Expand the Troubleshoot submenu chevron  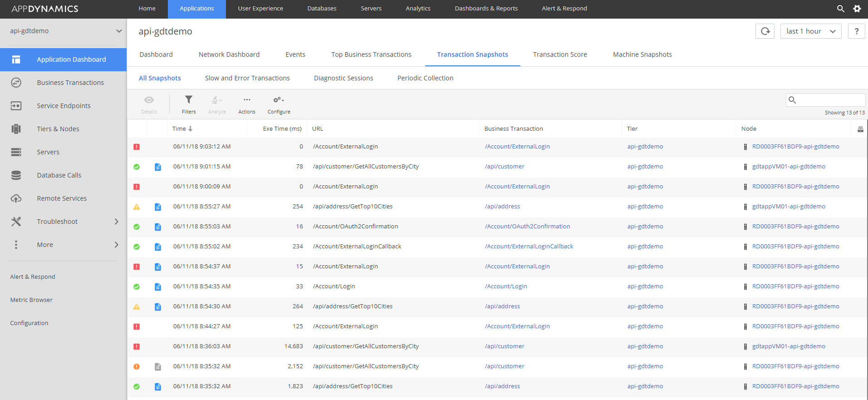(x=117, y=222)
